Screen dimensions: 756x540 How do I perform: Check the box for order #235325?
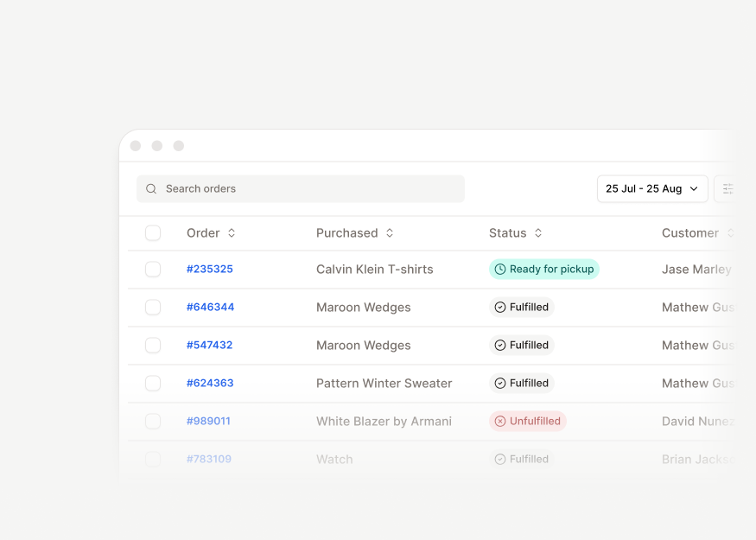click(153, 269)
